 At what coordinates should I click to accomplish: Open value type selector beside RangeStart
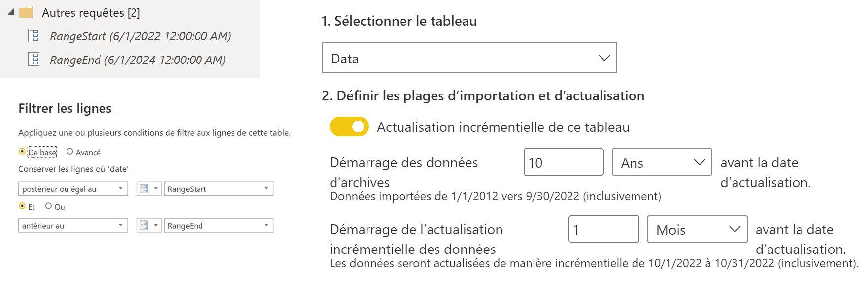coord(149,189)
